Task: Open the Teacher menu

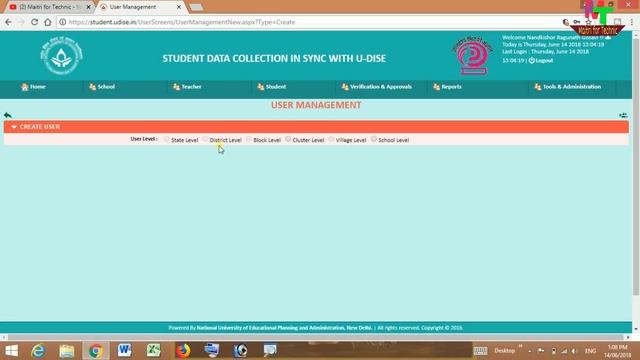Action: (x=187, y=87)
